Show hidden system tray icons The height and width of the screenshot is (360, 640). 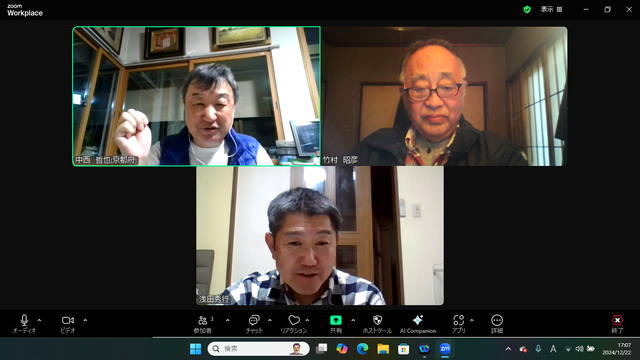[x=508, y=349]
